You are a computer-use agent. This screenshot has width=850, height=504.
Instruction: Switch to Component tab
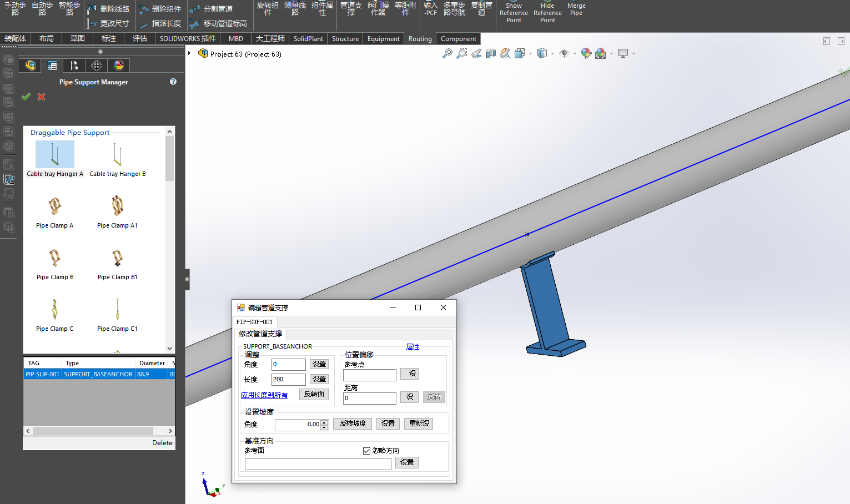(459, 38)
